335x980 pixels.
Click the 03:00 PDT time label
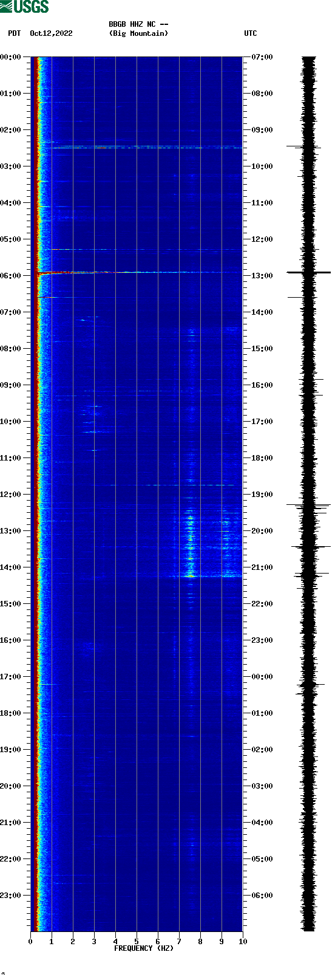10,166
